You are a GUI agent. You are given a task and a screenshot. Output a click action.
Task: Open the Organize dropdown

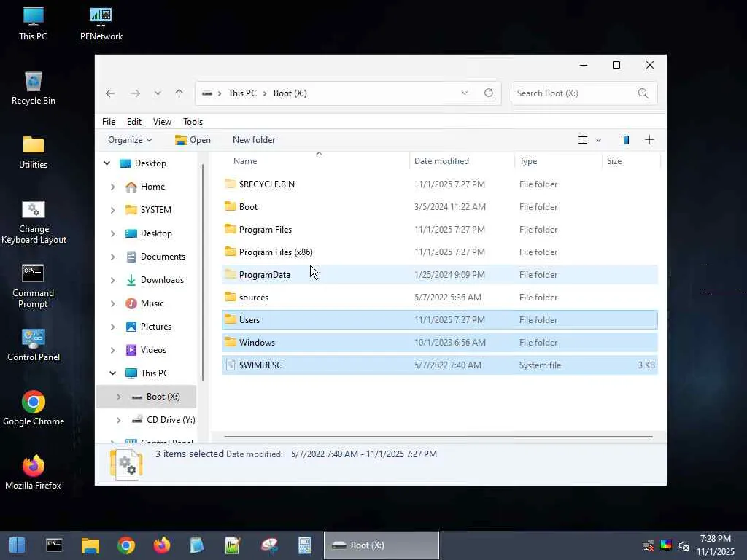(130, 140)
